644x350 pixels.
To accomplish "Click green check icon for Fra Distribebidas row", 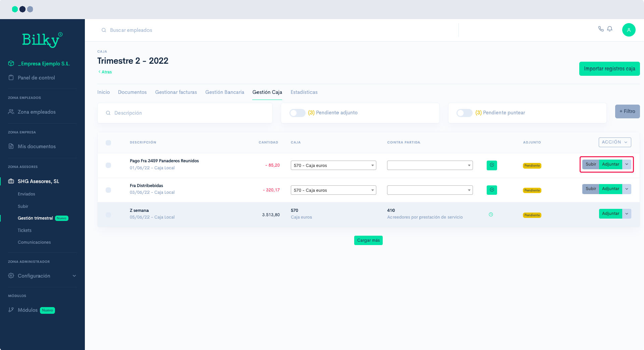I will tap(492, 190).
